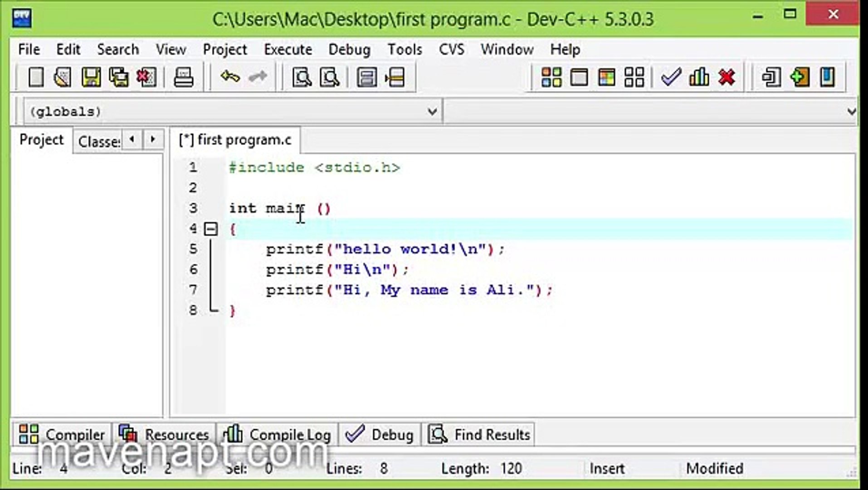Open the Compiler bottom tab

62,435
